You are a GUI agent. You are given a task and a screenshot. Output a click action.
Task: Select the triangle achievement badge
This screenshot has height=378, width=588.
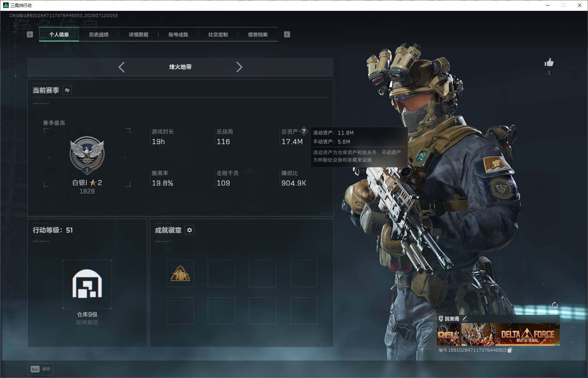click(x=180, y=274)
